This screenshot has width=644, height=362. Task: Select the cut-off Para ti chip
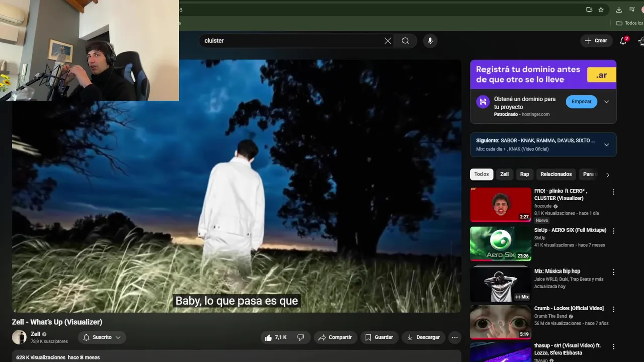click(588, 174)
